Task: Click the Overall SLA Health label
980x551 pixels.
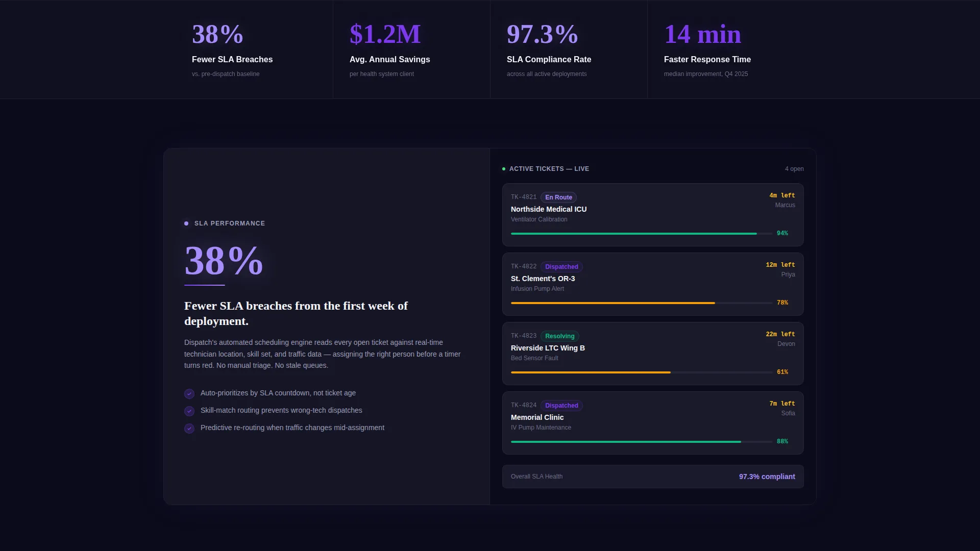Action: [536, 477]
